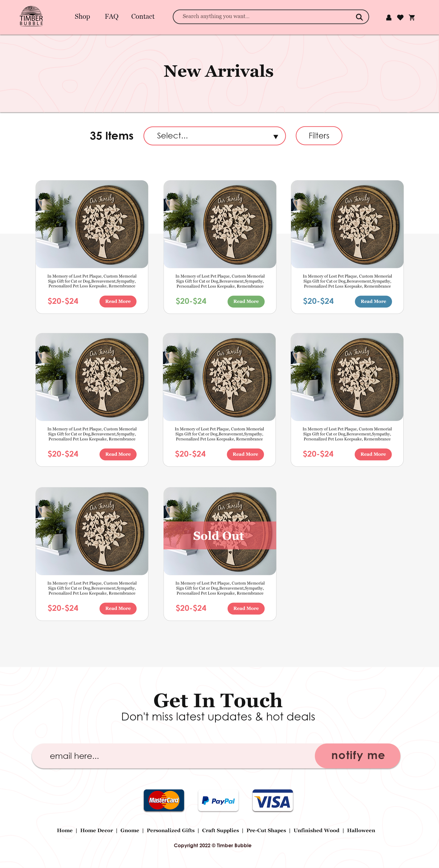Viewport: 439px width, 868px height.
Task: Click the blue Read More button
Action: coord(373,301)
